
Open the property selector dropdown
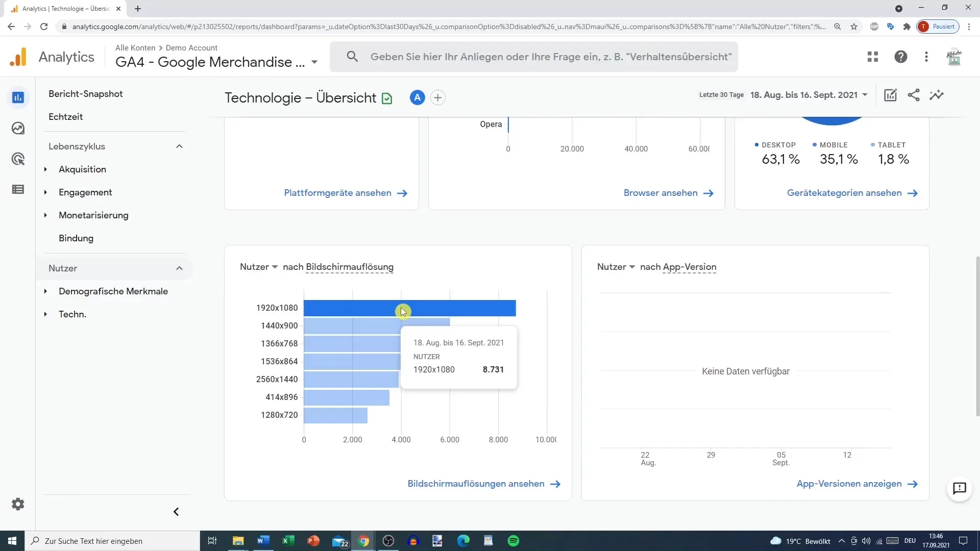(314, 62)
